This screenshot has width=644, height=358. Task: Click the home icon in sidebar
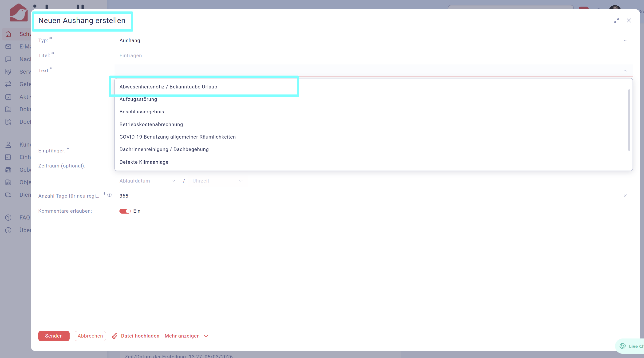click(8, 34)
